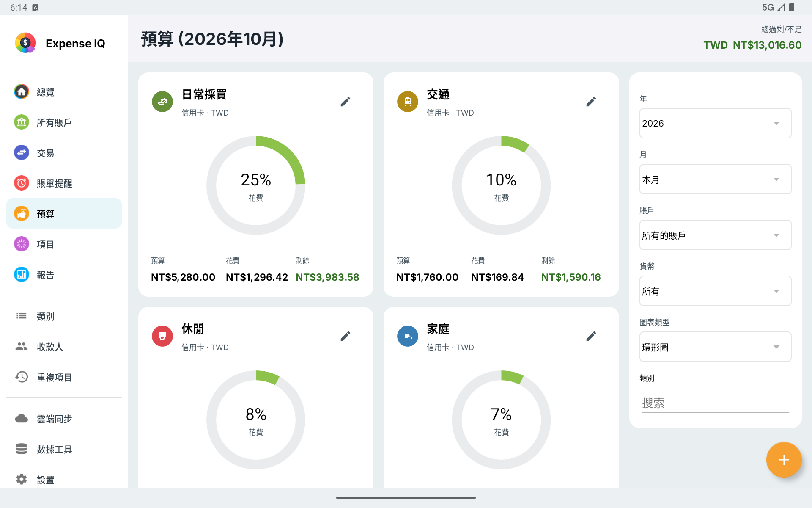
Task: Edit the 家庭 budget with pencil
Action: 591,336
